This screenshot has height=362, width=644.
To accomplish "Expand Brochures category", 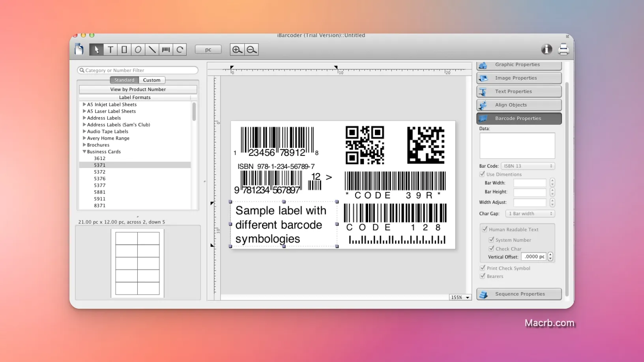I will coord(84,145).
